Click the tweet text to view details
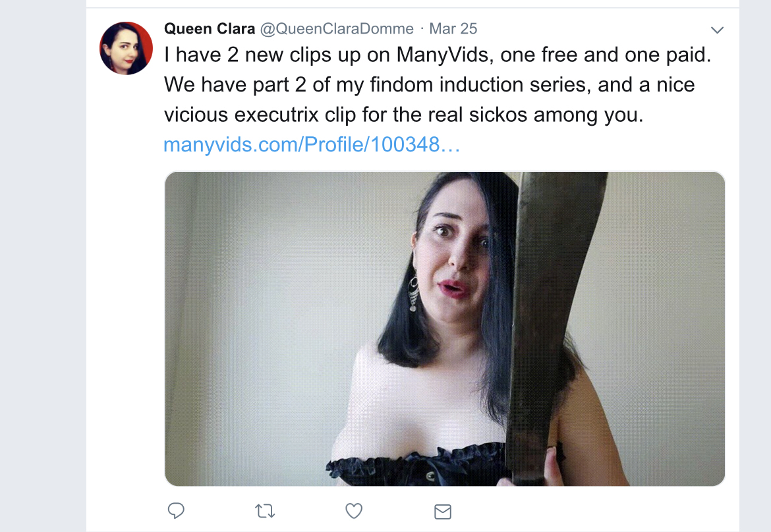This screenshot has height=532, width=771. [438, 84]
